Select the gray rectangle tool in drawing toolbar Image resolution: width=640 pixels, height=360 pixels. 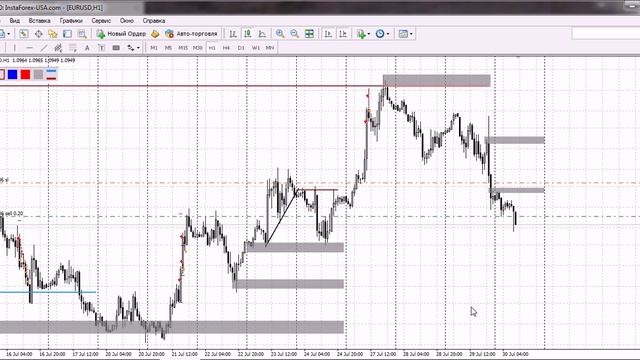116,48
